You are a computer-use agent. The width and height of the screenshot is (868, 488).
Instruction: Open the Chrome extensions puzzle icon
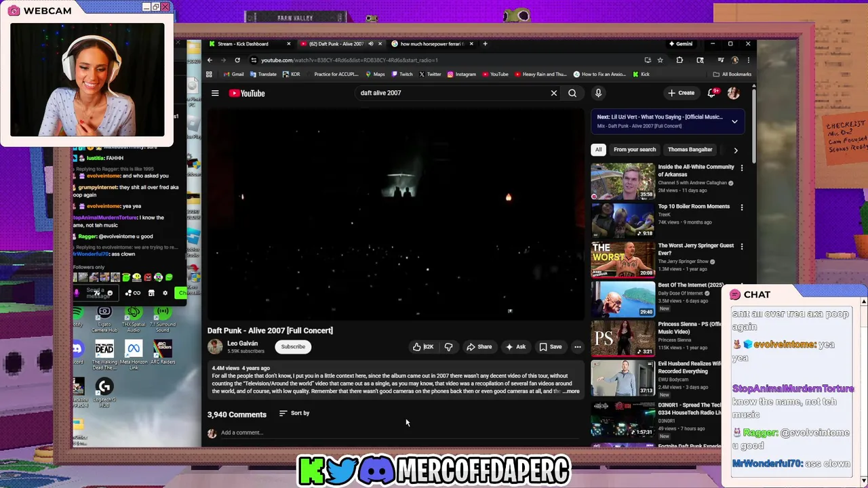coord(679,60)
